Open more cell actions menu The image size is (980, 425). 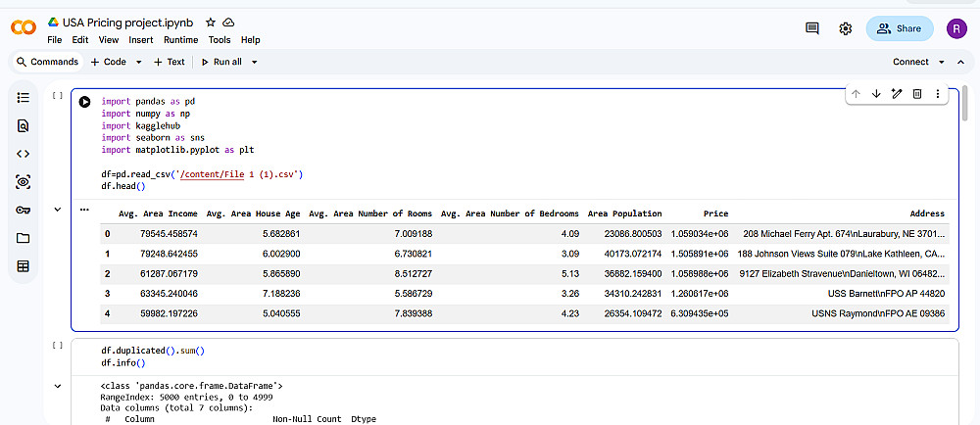tap(938, 94)
